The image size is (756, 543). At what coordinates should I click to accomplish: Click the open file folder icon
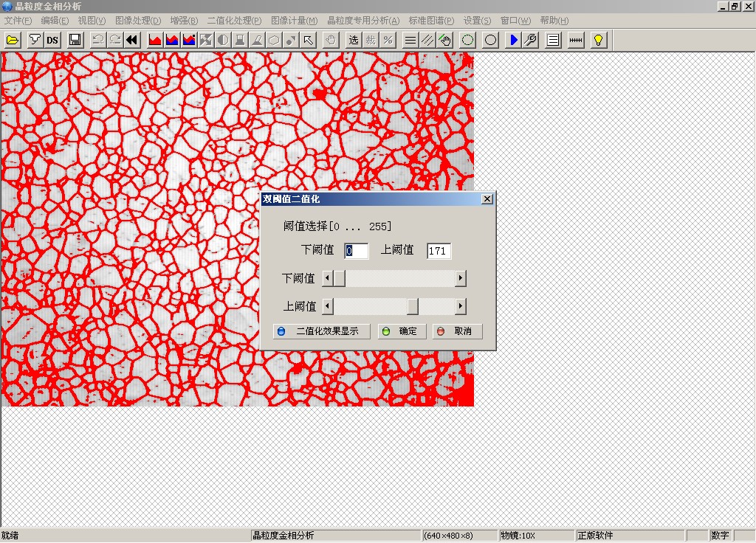[x=13, y=40]
